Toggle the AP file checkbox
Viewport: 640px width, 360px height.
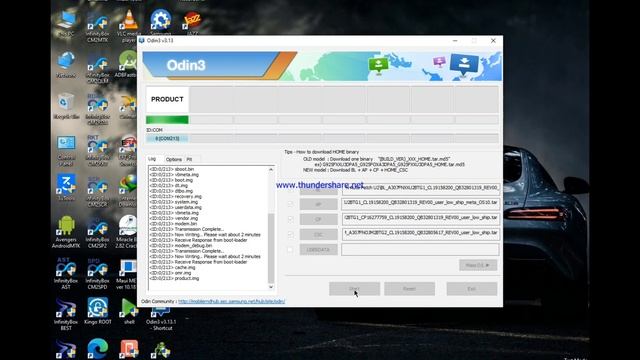290,204
